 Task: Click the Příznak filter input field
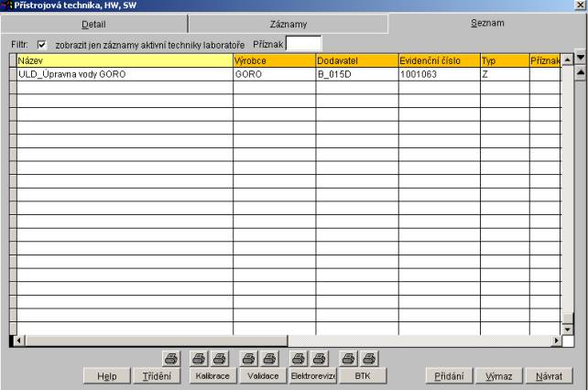tap(305, 43)
